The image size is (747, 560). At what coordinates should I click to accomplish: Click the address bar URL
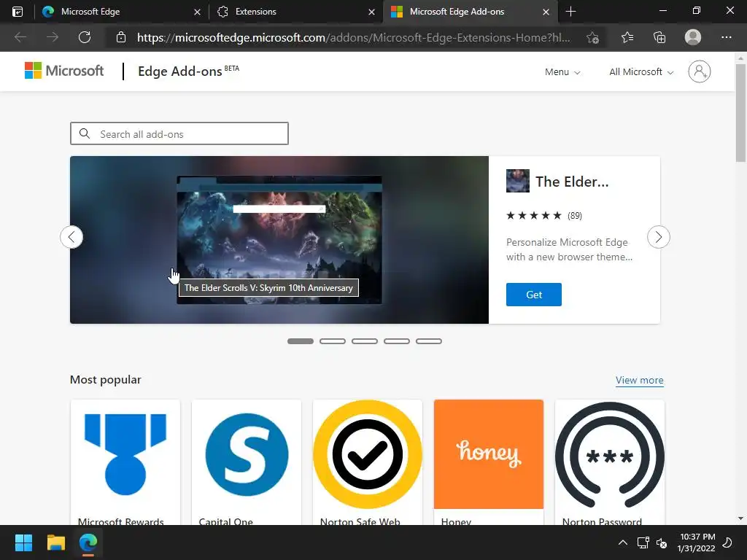(354, 38)
